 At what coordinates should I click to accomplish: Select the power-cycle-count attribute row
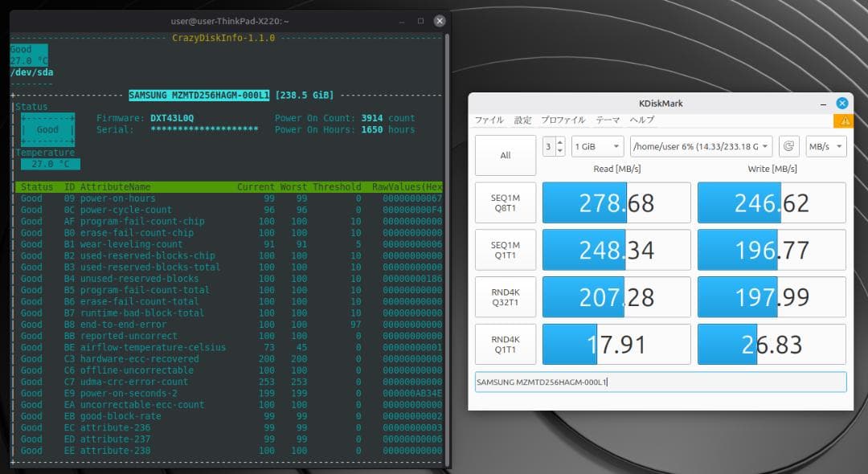point(228,210)
